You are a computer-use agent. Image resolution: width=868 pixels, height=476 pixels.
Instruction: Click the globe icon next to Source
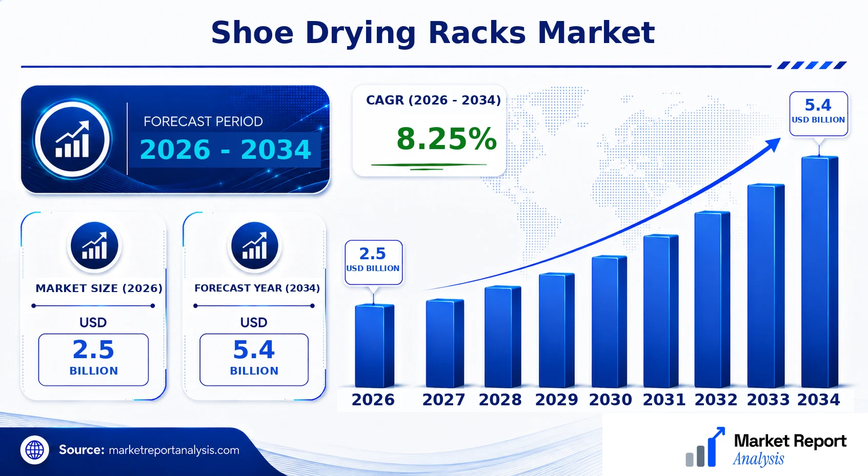(35, 450)
